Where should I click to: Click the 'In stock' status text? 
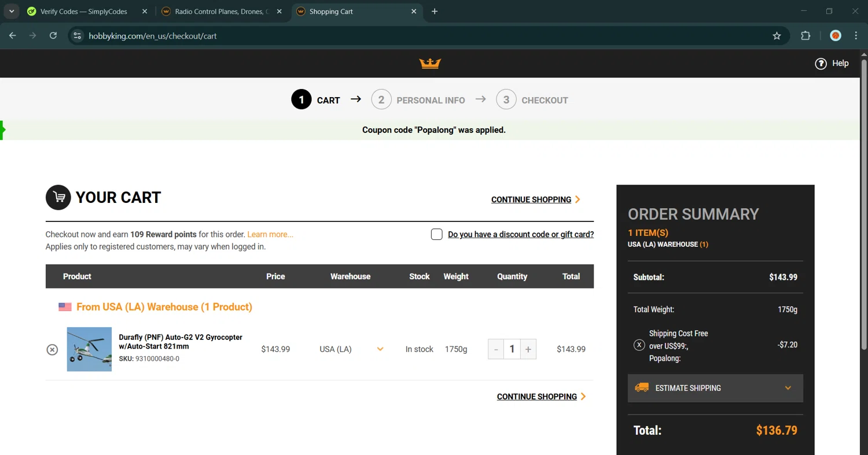pos(420,349)
